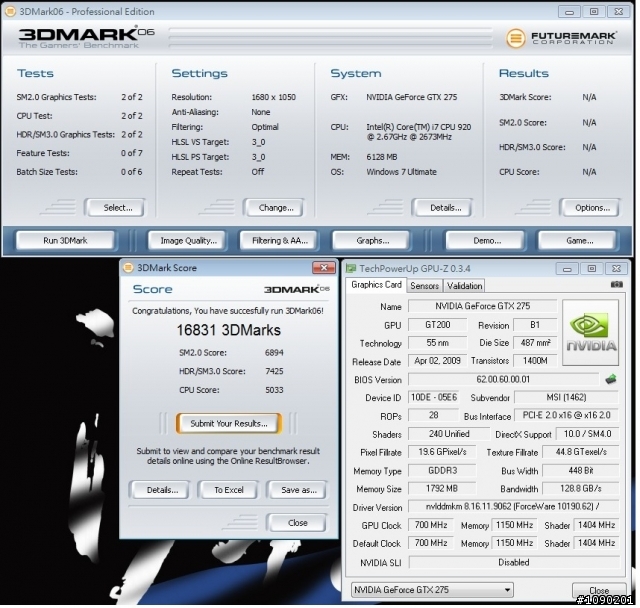Screen dimensions: 640x608
Task: Open the GPU selection dropdown in GPU-Z
Action: pos(432,590)
